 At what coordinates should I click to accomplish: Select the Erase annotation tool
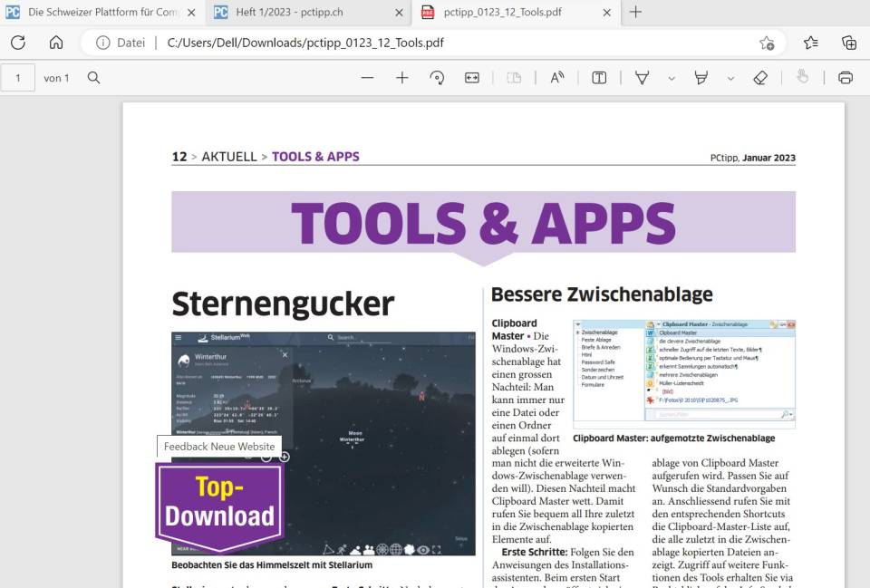click(x=760, y=78)
